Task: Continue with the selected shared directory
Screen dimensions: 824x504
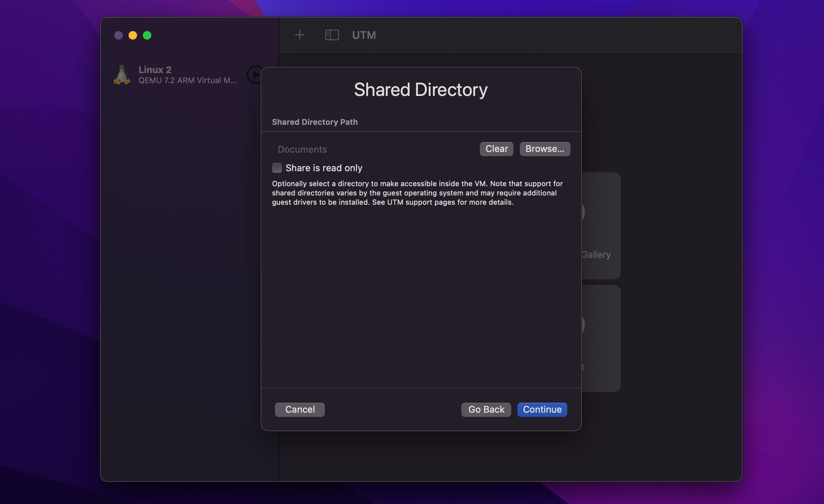Action: [542, 409]
